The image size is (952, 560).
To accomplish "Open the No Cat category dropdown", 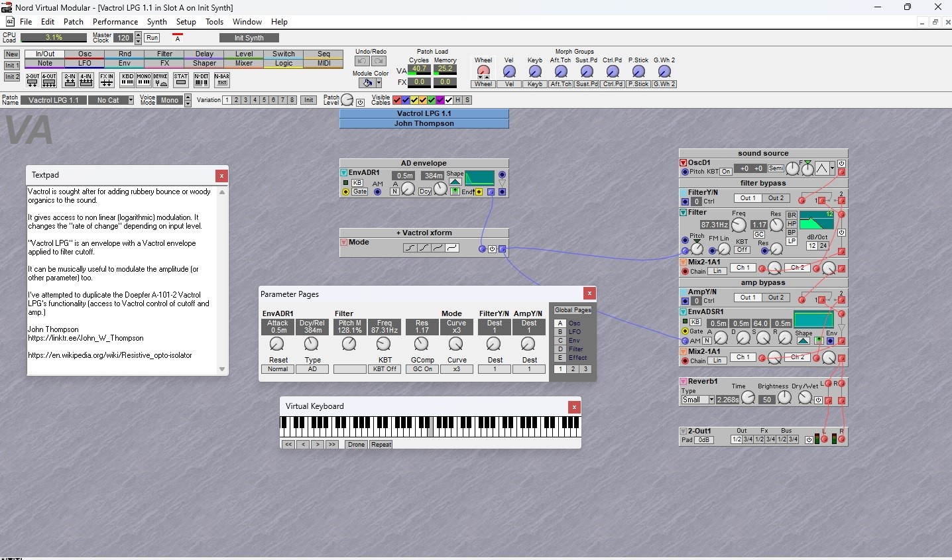I will pos(131,100).
